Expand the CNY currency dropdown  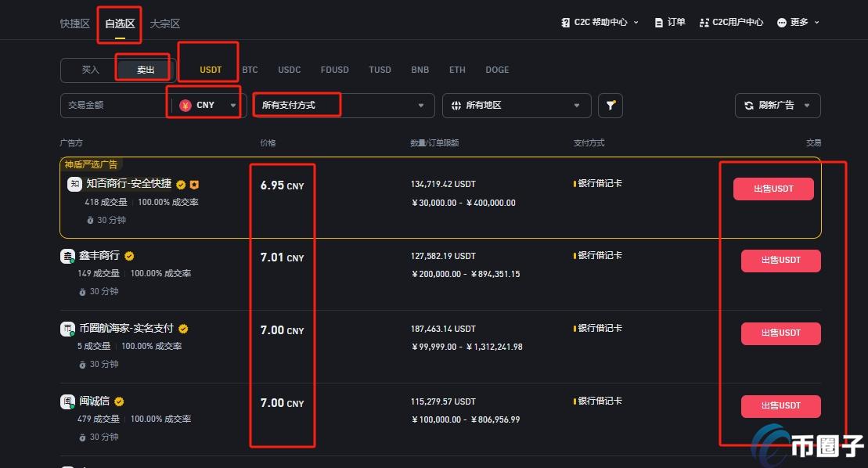tap(232, 105)
